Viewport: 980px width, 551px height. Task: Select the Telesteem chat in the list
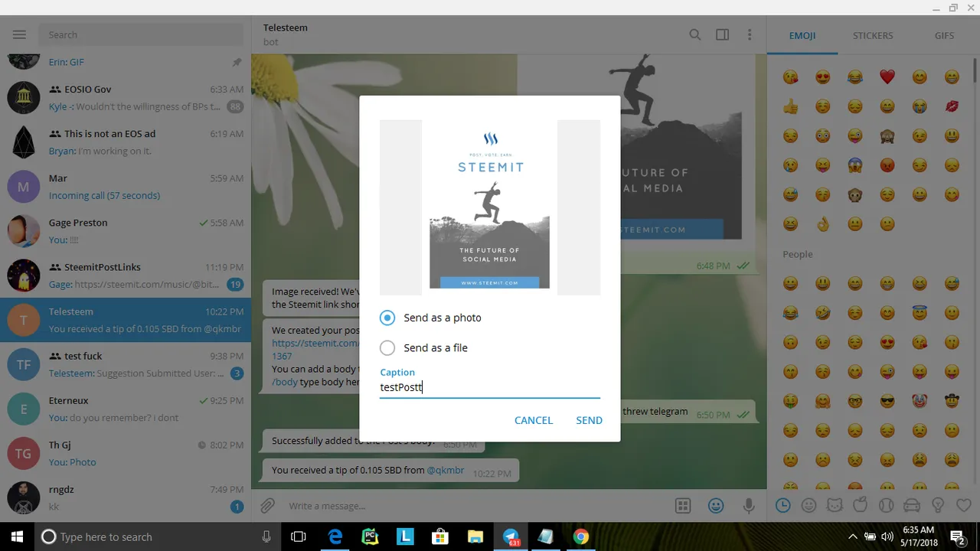(x=126, y=320)
